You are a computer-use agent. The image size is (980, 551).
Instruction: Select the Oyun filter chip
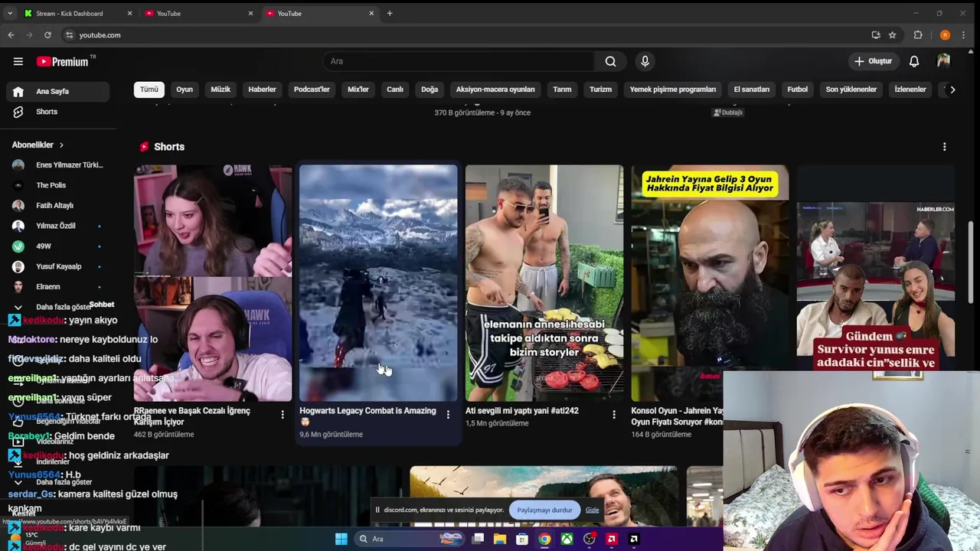(x=185, y=90)
